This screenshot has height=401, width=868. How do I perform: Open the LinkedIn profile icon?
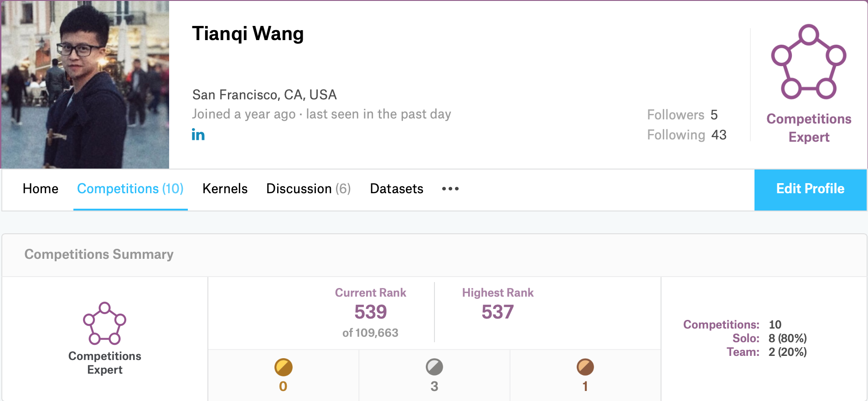[x=198, y=135]
